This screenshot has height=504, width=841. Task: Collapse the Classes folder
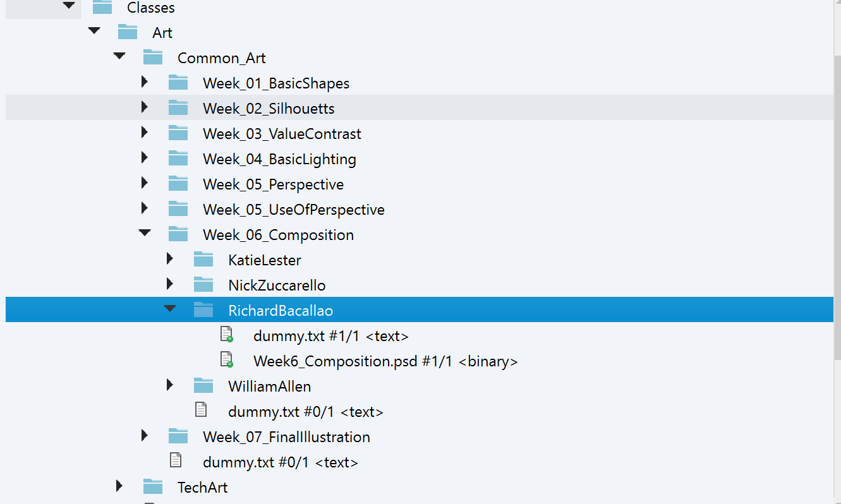(x=69, y=6)
